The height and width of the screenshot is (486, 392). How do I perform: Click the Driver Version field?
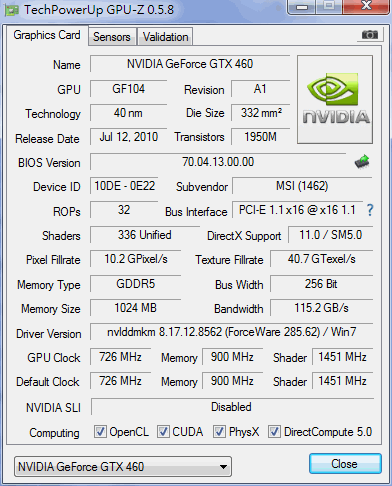(231, 332)
